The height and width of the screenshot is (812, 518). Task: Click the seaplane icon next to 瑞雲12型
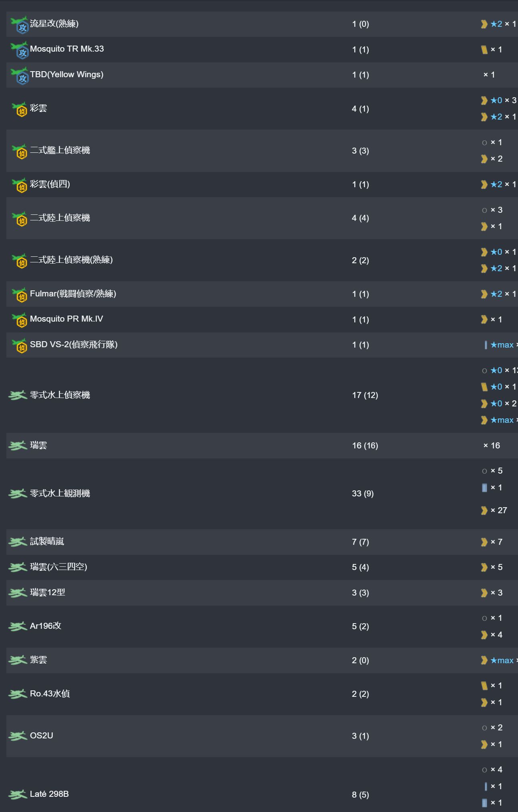[x=18, y=593]
